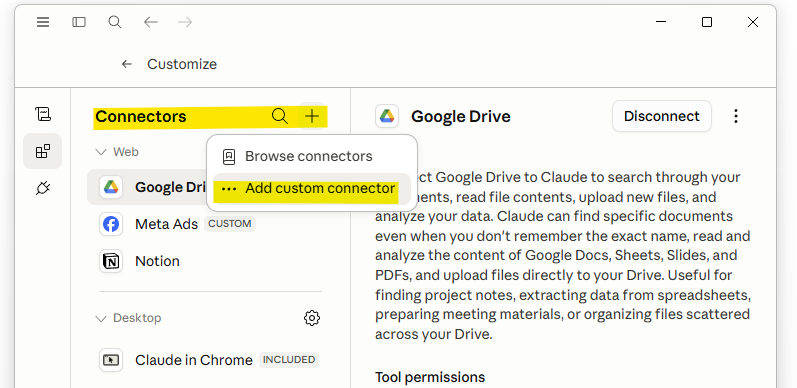This screenshot has width=797, height=388.
Task: Toggle the sidebar panel icon
Action: (x=79, y=22)
